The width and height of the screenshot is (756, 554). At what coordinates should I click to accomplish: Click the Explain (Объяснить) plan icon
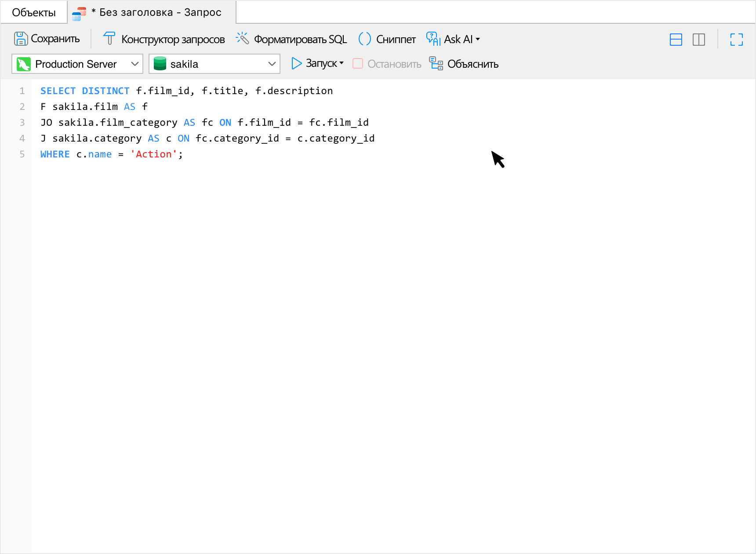(436, 64)
